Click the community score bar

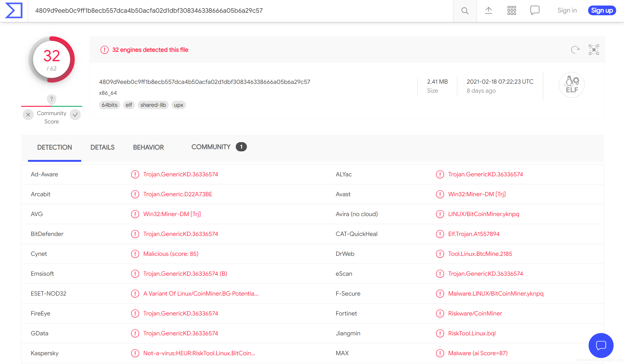point(52,106)
